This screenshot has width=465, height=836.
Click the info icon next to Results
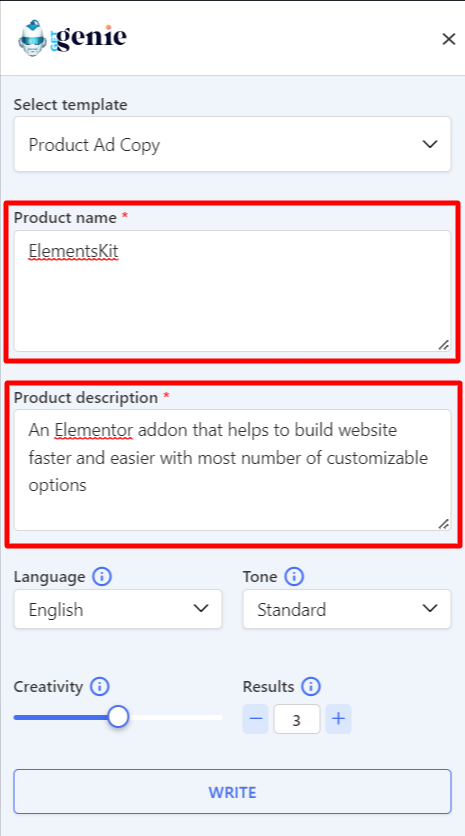pos(311,686)
